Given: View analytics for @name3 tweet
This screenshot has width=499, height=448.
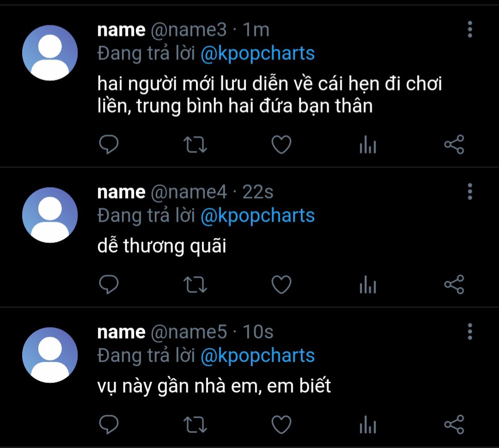Looking at the screenshot, I should pyautogui.click(x=368, y=146).
